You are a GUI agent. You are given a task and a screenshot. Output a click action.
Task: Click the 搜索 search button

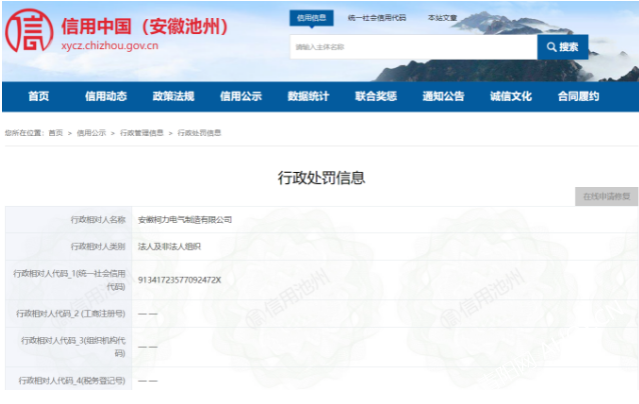click(562, 47)
